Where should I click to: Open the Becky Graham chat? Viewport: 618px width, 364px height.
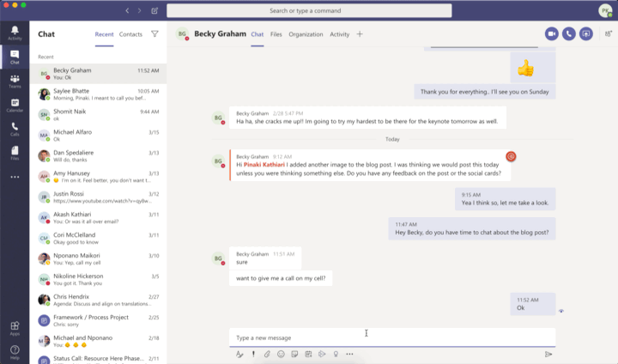coord(98,74)
